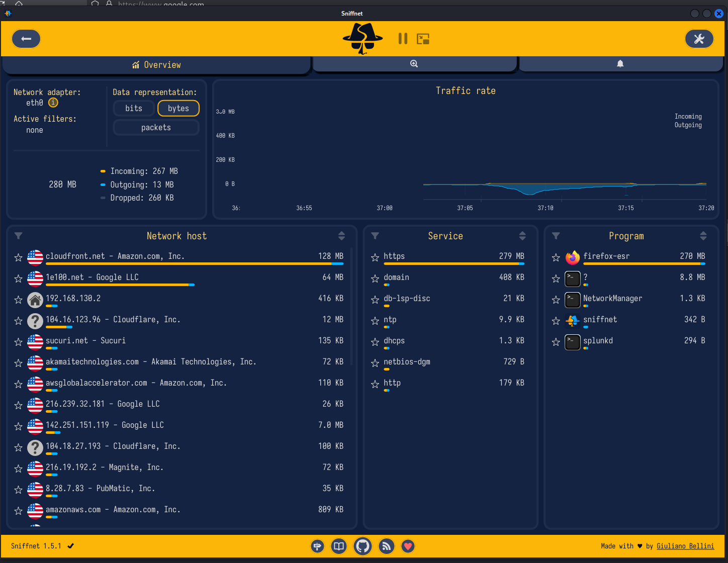Screen dimensions: 728x563
Task: Star the 104.16.123.96 Cloudflare host
Action: 19,321
